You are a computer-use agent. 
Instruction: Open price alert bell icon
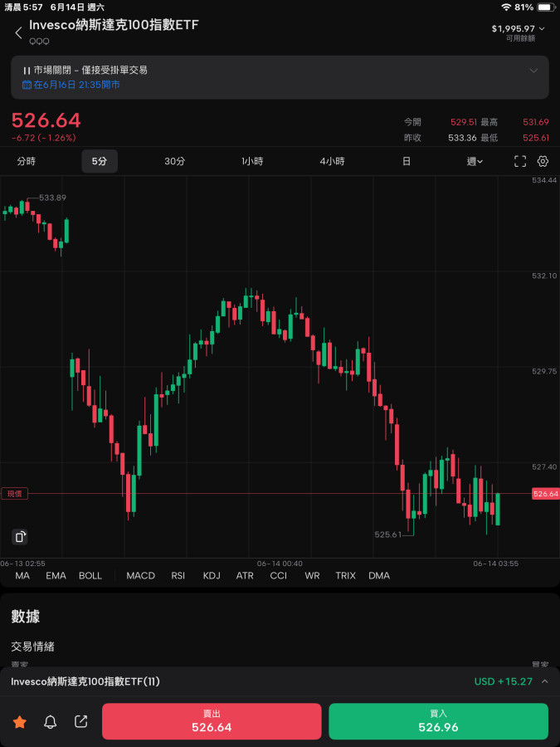click(51, 722)
